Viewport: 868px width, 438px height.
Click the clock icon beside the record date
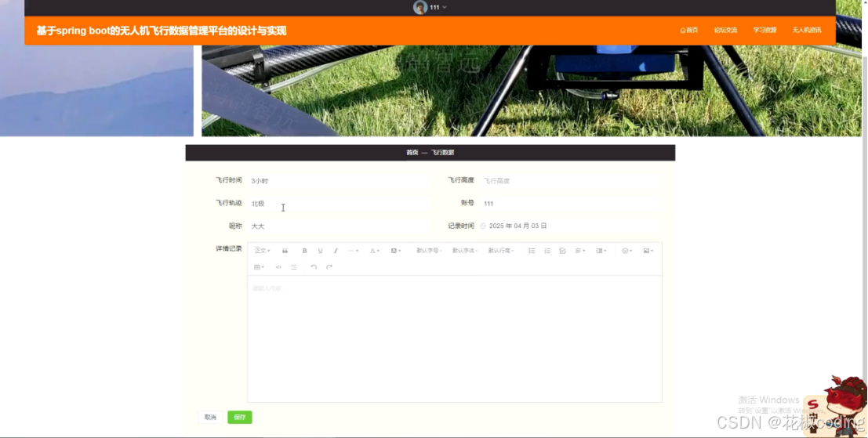[x=483, y=226]
